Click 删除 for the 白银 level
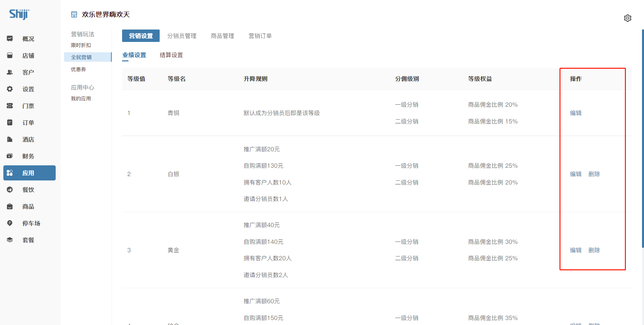The width and height of the screenshot is (644, 325). click(x=594, y=174)
